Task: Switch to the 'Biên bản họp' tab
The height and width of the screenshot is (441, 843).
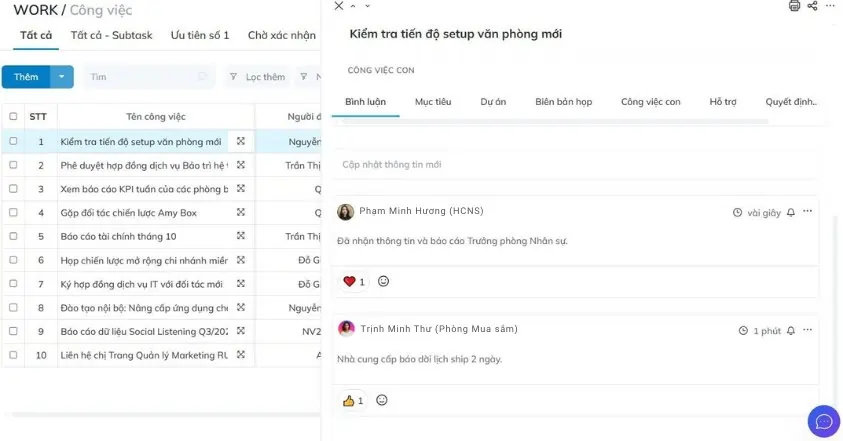Action: (563, 102)
